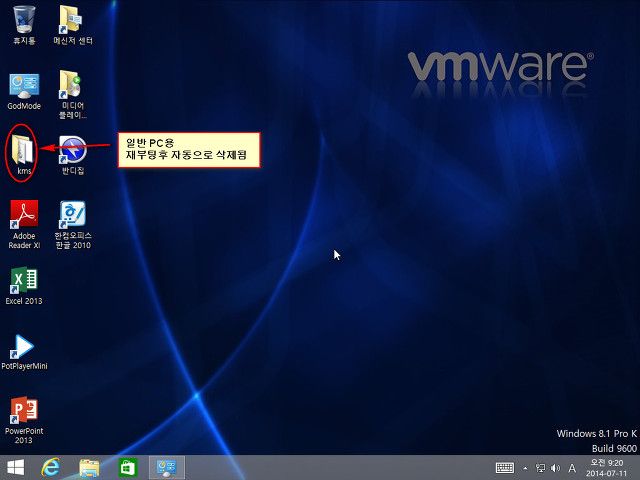Open Internet Explorer from taskbar
Image resolution: width=640 pixels, height=480 pixels.
pyautogui.click(x=51, y=468)
